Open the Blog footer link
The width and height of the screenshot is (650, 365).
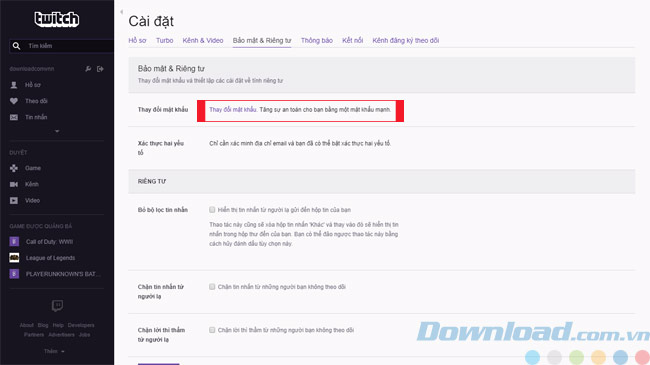[43, 325]
